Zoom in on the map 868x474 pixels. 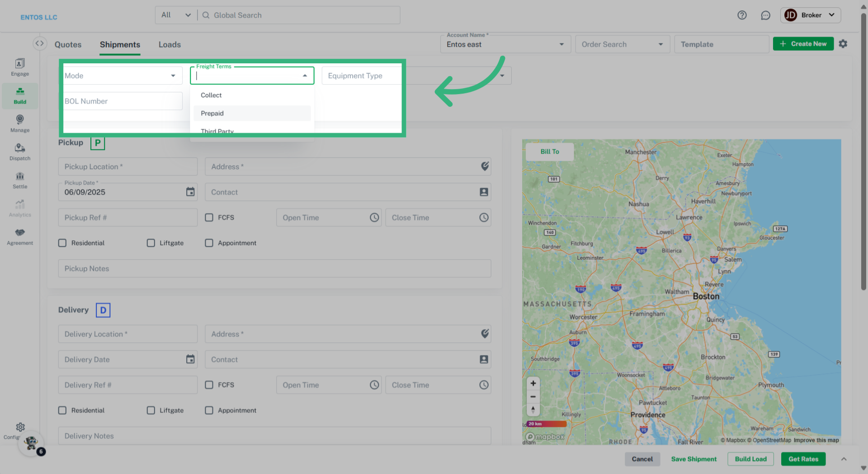click(533, 384)
